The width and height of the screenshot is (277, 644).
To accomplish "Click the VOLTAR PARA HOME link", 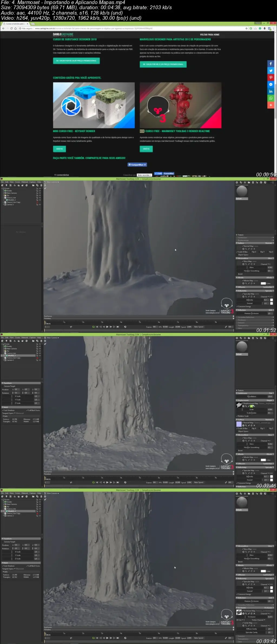I will coord(210,35).
